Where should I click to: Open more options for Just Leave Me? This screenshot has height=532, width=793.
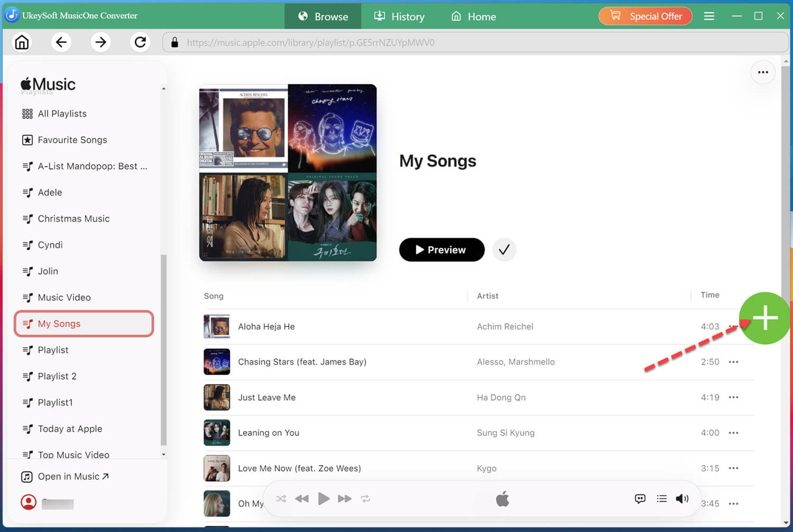(x=733, y=397)
